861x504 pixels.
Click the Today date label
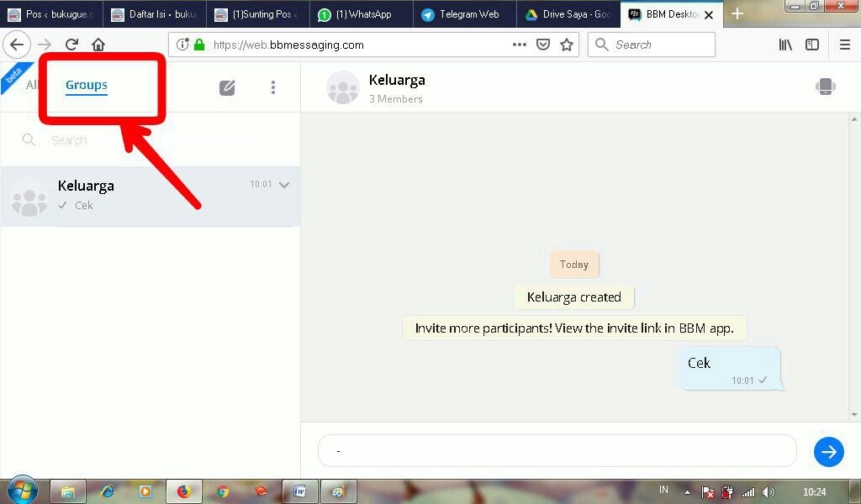[573, 265]
